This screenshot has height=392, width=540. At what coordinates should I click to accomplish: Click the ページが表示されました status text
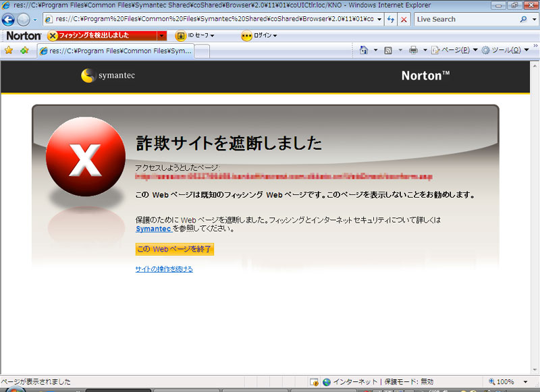[x=36, y=382]
